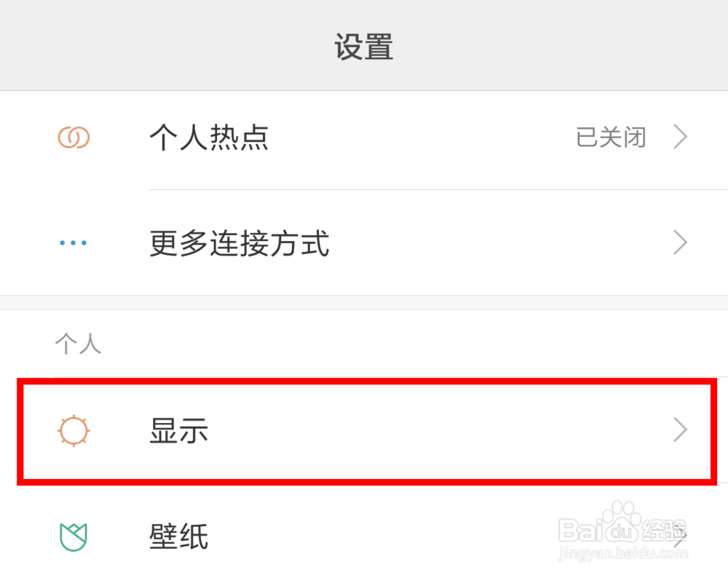Click the 经验 watermark text
728x578 pixels.
click(664, 528)
